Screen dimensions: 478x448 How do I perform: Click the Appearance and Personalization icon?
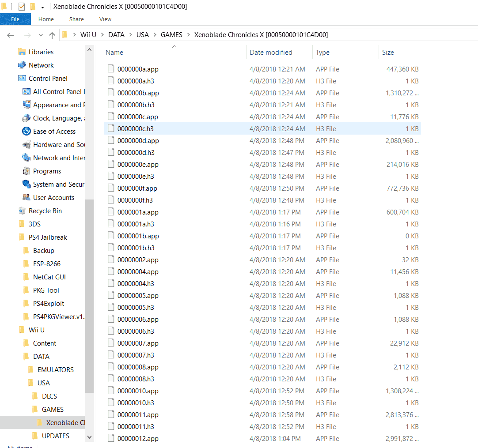27,105
